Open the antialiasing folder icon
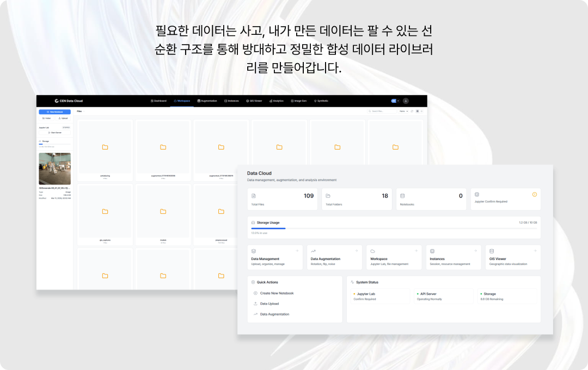Viewport: 588px width, 370px height. pyautogui.click(x=105, y=147)
